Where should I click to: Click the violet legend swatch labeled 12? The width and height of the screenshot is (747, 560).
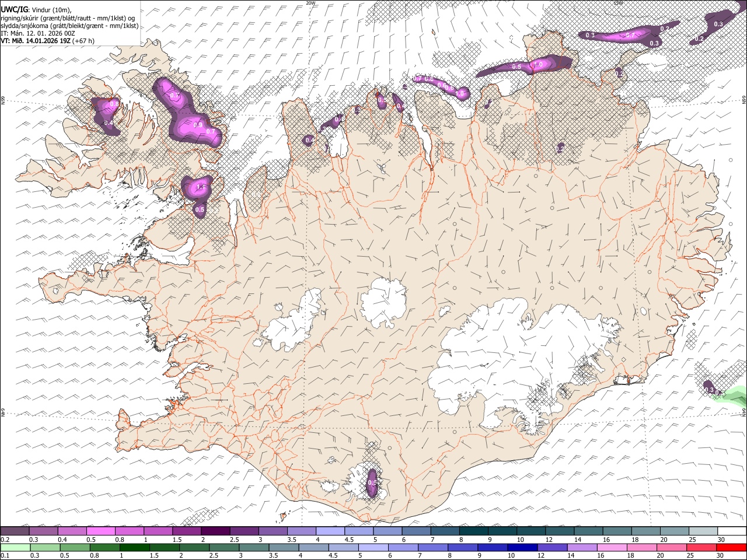pyautogui.click(x=551, y=547)
